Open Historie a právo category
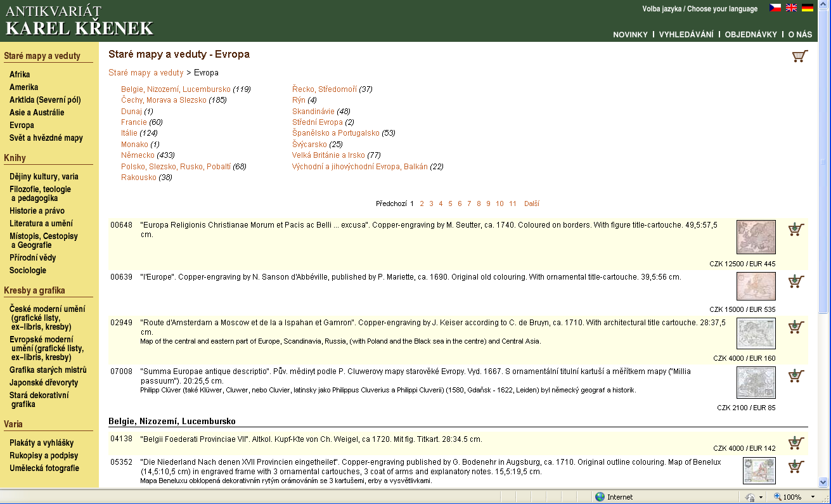 coord(37,211)
